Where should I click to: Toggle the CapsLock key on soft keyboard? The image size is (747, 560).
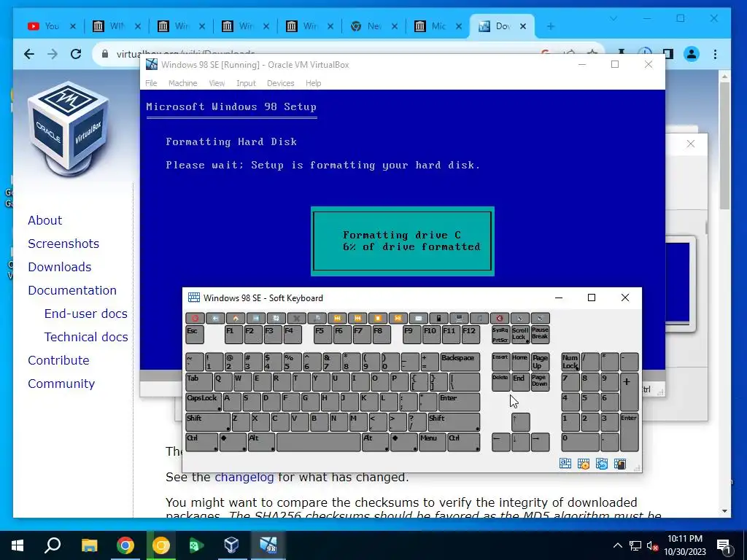pos(204,402)
